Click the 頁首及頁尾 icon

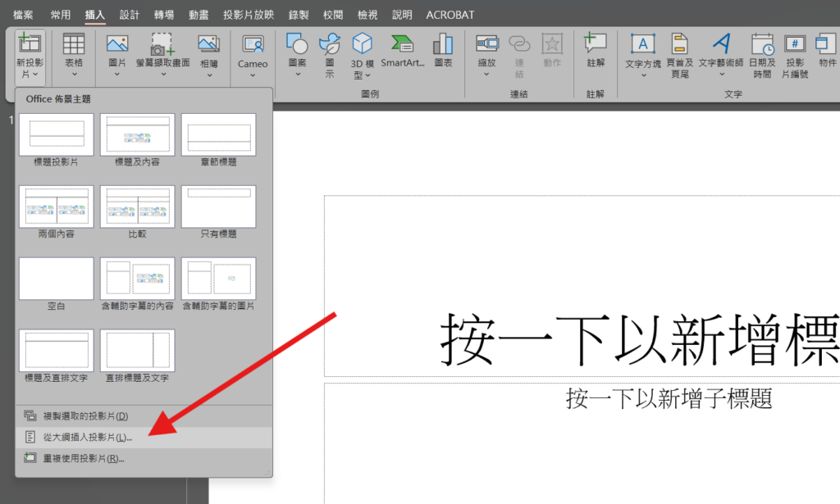pos(678,45)
